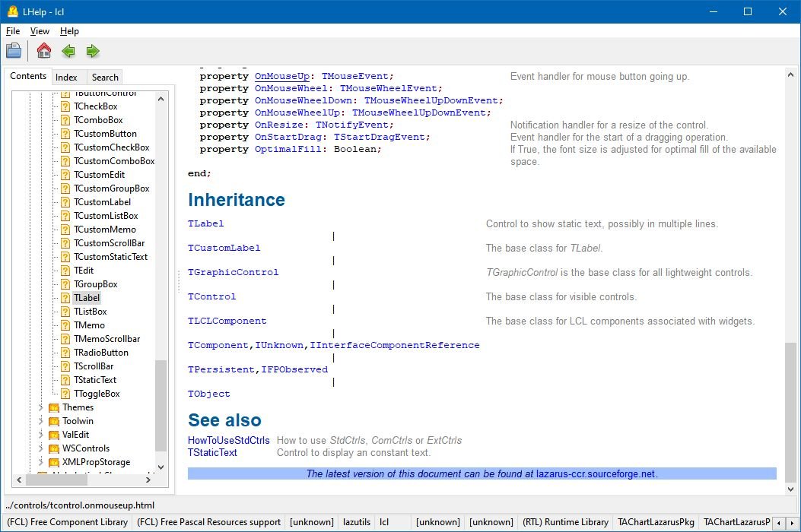Expand the Themes tree node

coord(41,407)
